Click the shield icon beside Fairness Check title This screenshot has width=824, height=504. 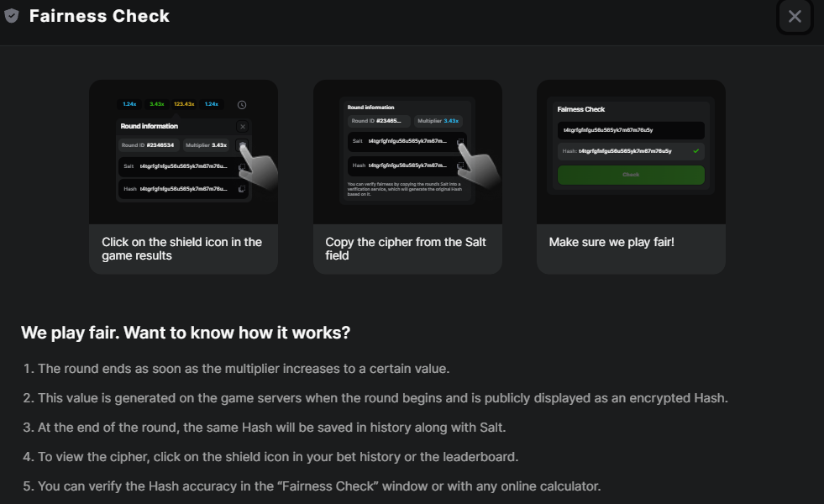[x=12, y=16]
